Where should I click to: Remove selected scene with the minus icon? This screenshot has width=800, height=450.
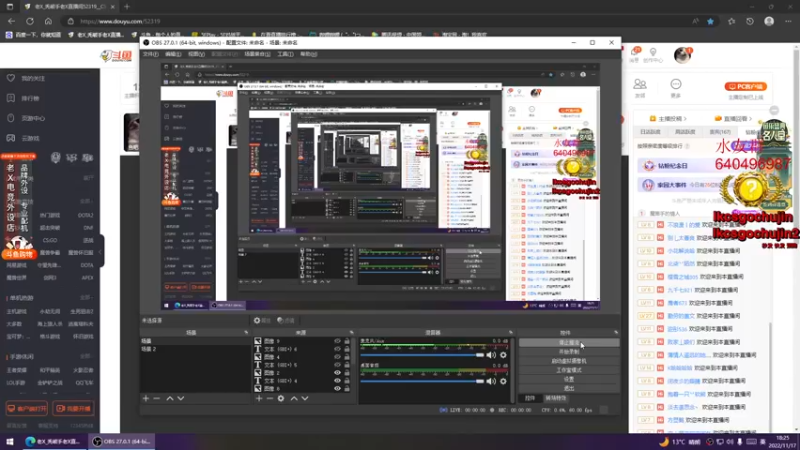[x=157, y=398]
